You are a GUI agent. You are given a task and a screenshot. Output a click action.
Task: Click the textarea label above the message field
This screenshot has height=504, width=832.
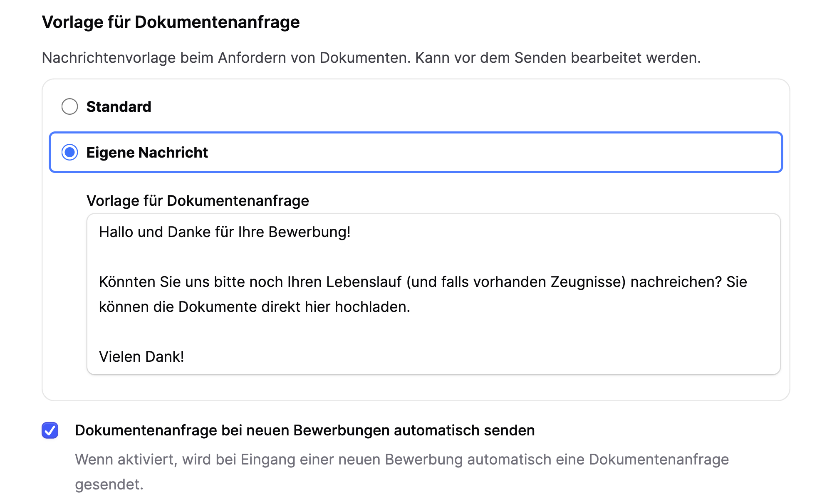pyautogui.click(x=198, y=201)
